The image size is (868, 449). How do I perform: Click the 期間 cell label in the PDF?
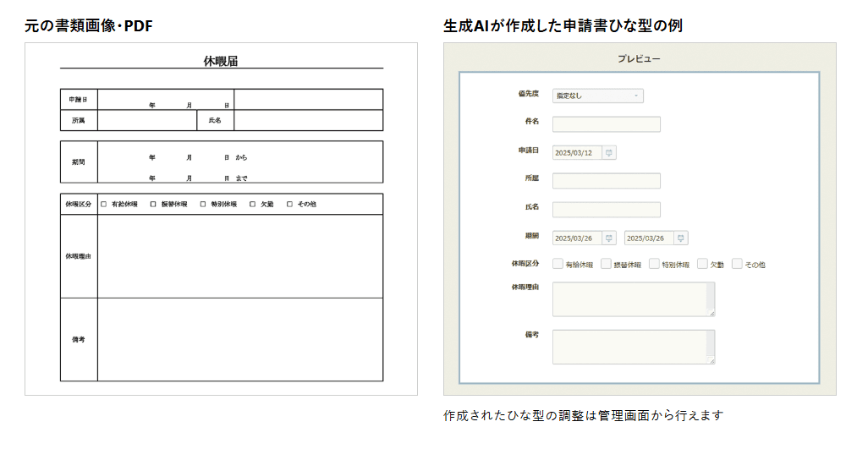78,162
